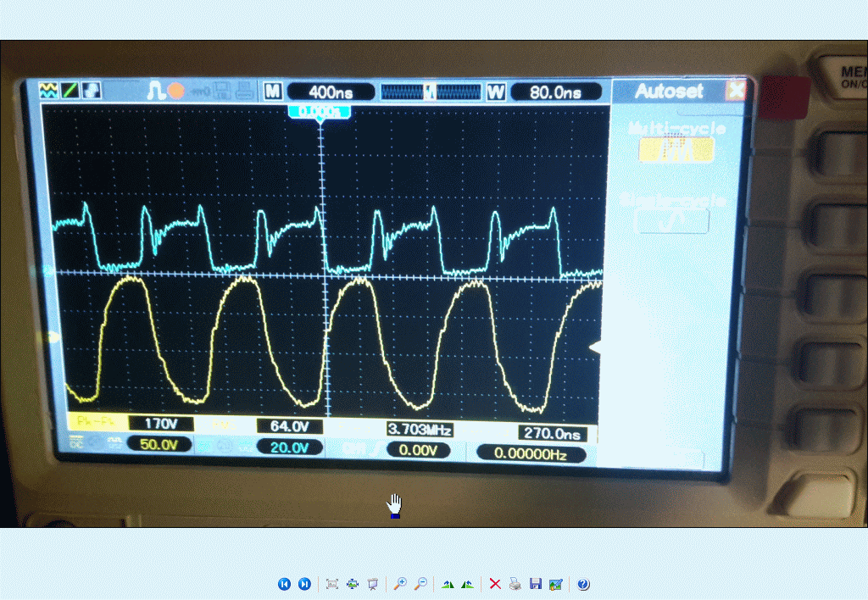Delete the image with red X
Viewport: 868px width, 600px height.
coord(495,584)
